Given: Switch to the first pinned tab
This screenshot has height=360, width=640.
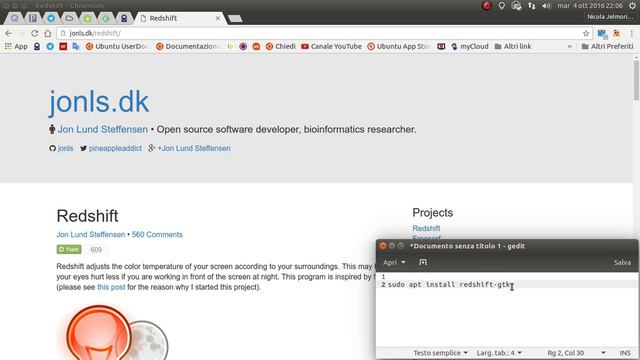Looking at the screenshot, I should pyautogui.click(x=15, y=18).
